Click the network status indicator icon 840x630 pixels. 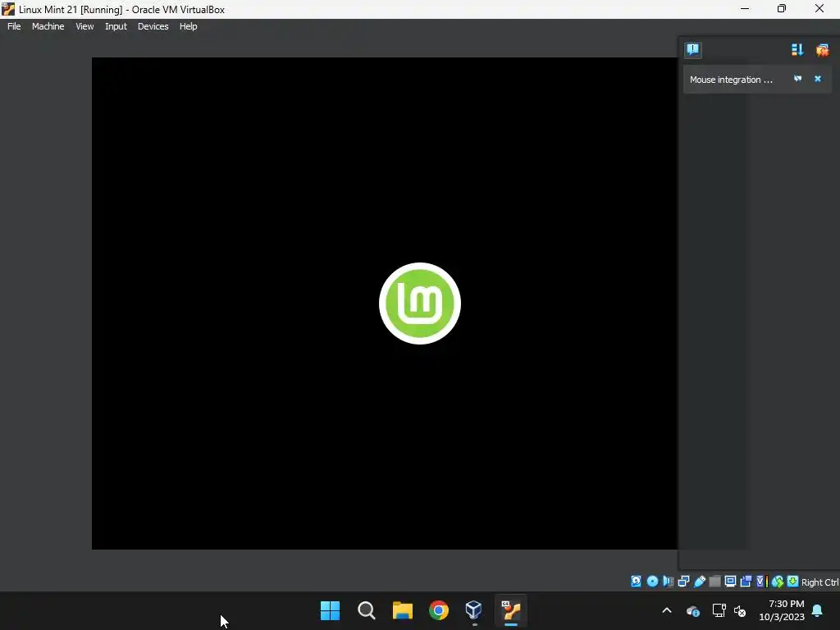(x=683, y=582)
